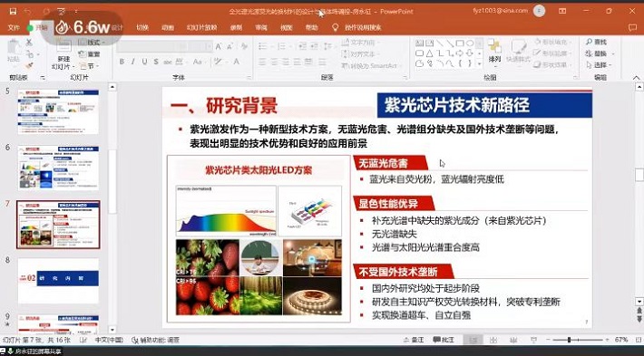Image resolution: width=644 pixels, height=356 pixels.
Task: Toggle Italic text formatting
Action: coord(132,62)
